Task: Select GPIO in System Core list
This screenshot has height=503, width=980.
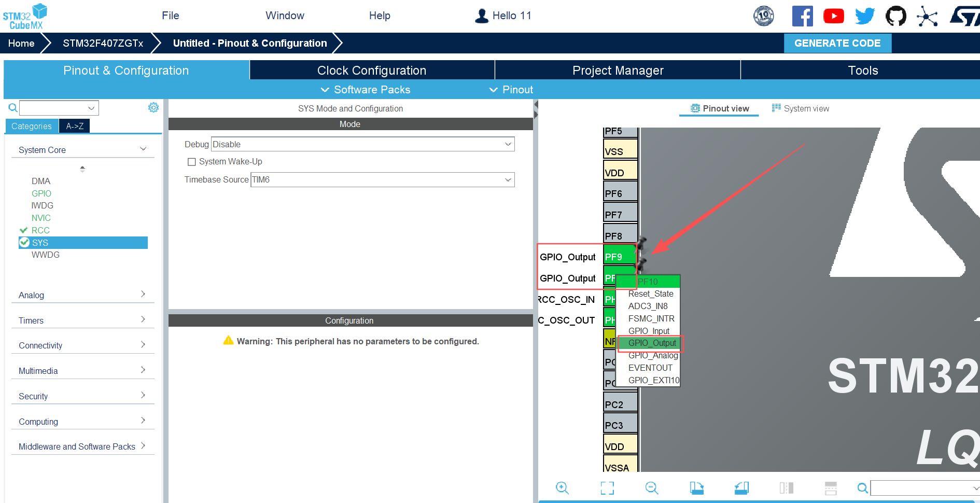Action: [x=41, y=193]
